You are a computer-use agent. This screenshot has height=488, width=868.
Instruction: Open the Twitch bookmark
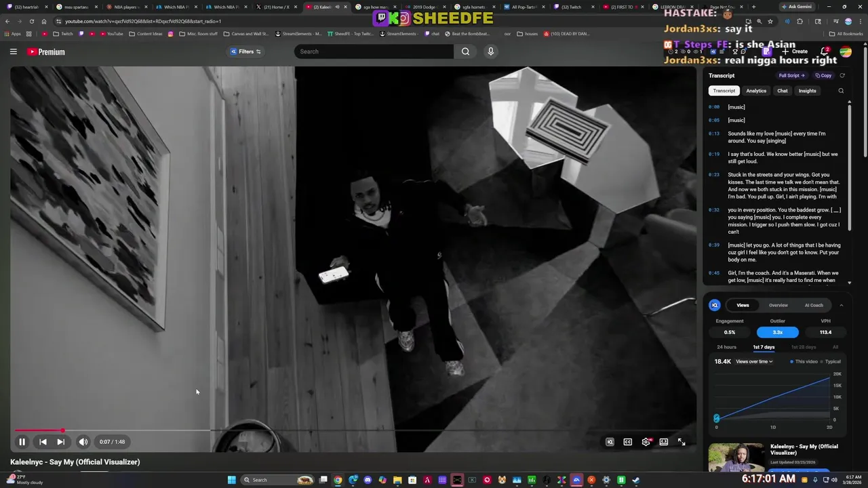pos(62,33)
